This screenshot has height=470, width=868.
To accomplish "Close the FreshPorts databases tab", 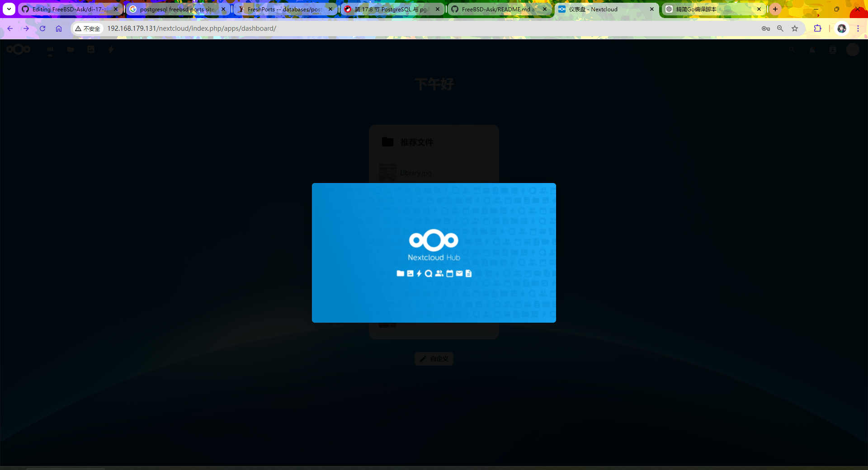I will coord(330,9).
